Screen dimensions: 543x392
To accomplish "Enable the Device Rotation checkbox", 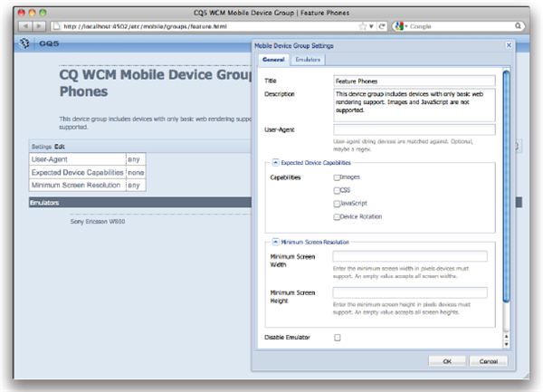I will point(337,216).
